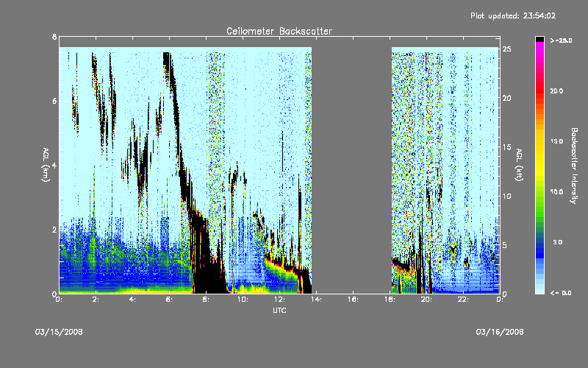The image size is (588, 368).
Task: Click the "Ceilometer Backscatter" plot title
Action: coord(279,31)
